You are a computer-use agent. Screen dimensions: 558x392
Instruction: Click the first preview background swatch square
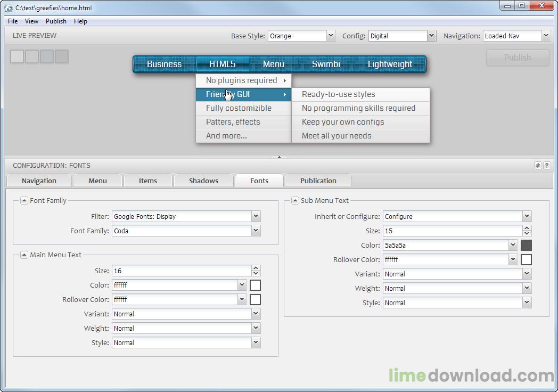pyautogui.click(x=17, y=56)
